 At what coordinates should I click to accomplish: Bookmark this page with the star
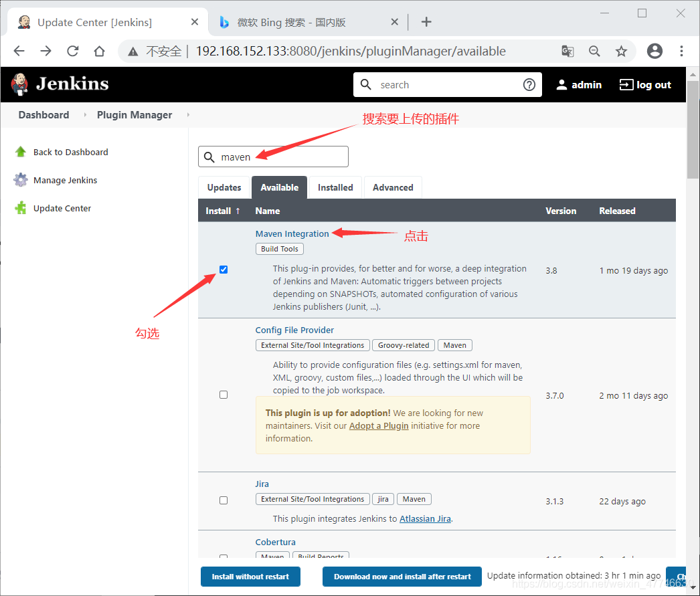[x=621, y=52]
